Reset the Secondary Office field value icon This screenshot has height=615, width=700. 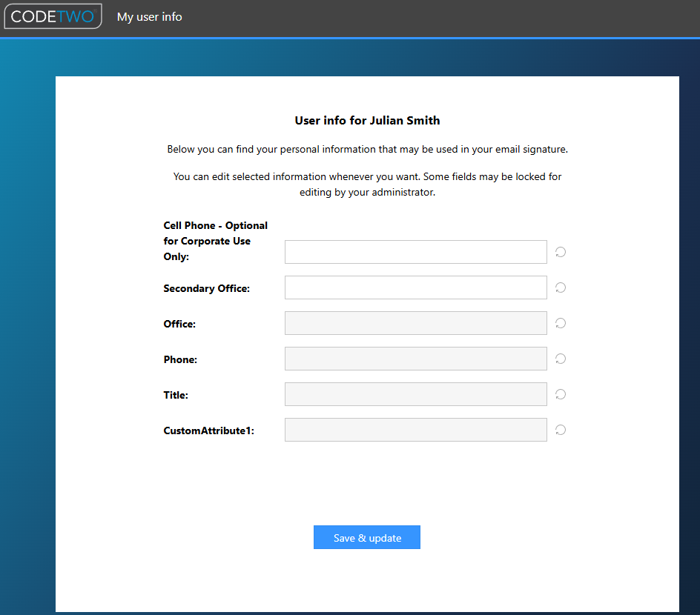coord(561,287)
